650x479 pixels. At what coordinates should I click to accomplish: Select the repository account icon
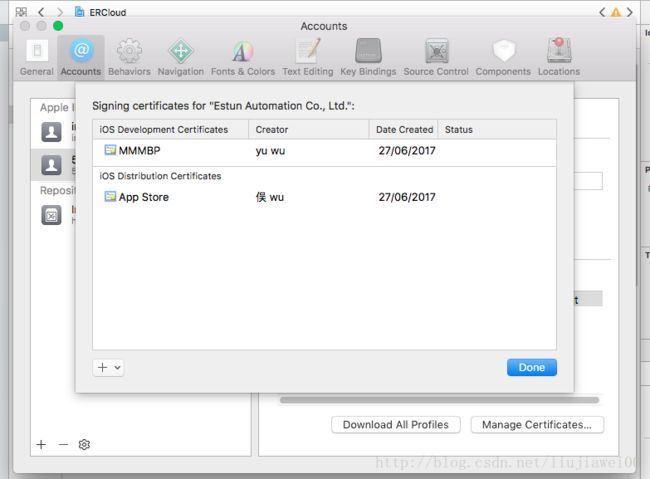coord(51,215)
